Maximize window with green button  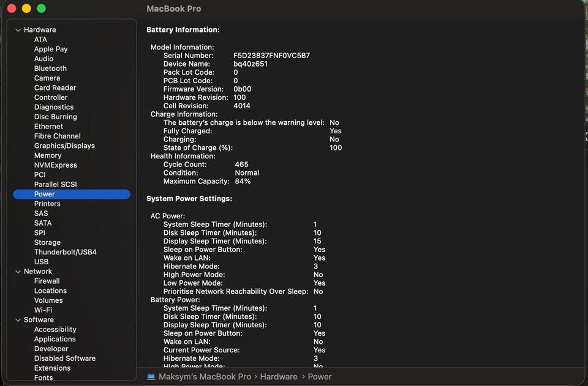click(x=41, y=9)
